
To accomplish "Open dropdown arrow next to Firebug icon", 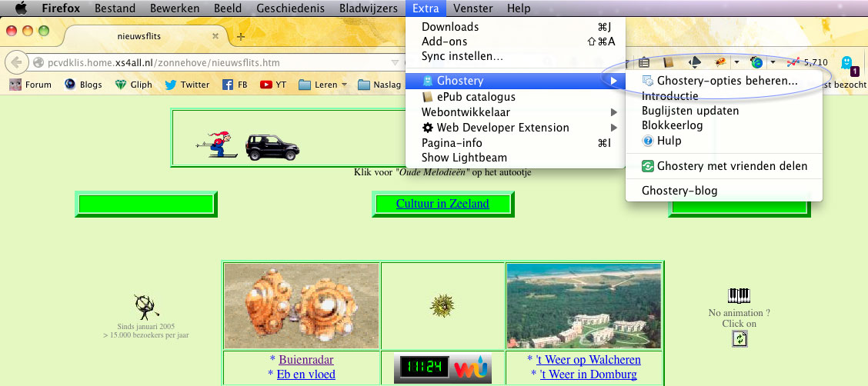I will pyautogui.click(x=736, y=62).
